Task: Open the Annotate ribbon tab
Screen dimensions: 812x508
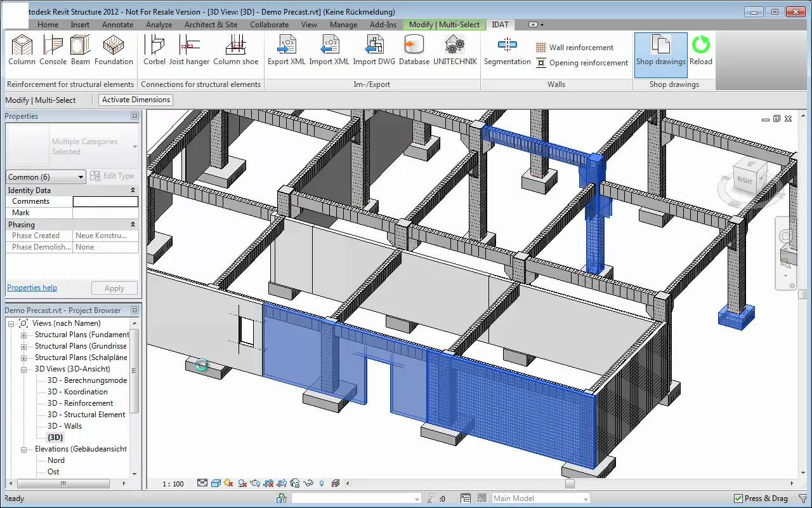Action: point(117,25)
